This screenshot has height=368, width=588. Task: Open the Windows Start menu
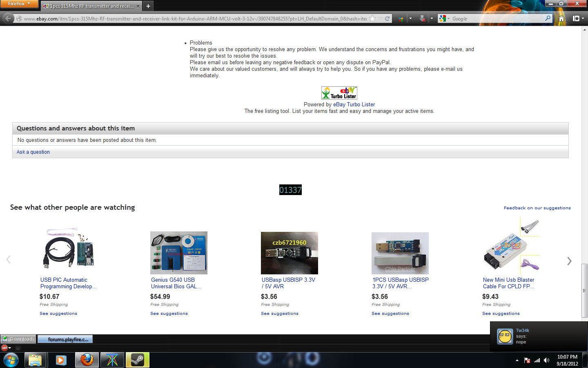(11, 360)
